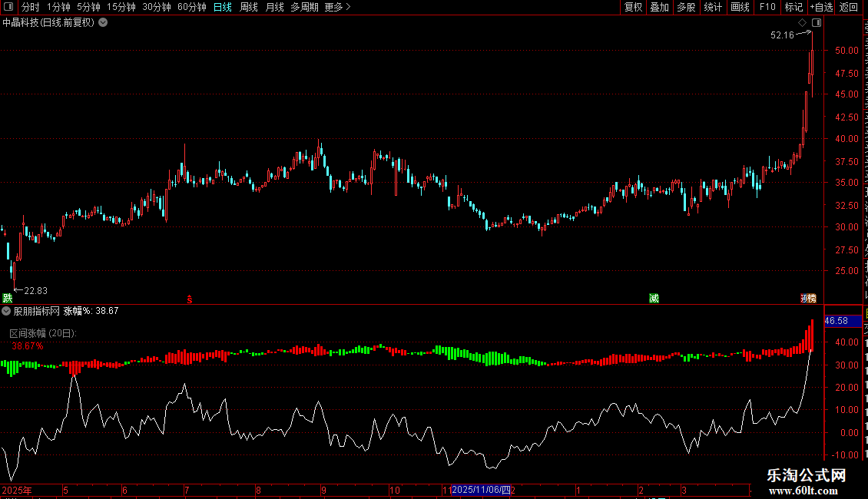Switch to 分时 intraday chart

31,7
